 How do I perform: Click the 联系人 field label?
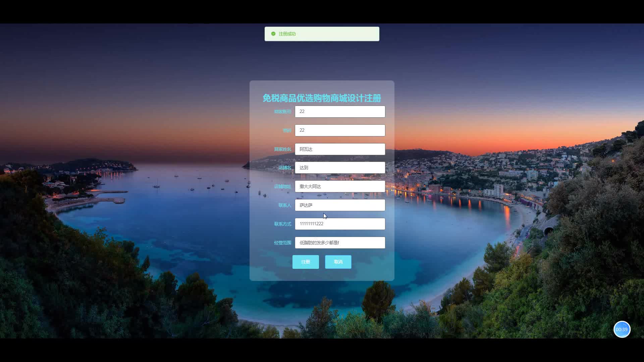[285, 205]
